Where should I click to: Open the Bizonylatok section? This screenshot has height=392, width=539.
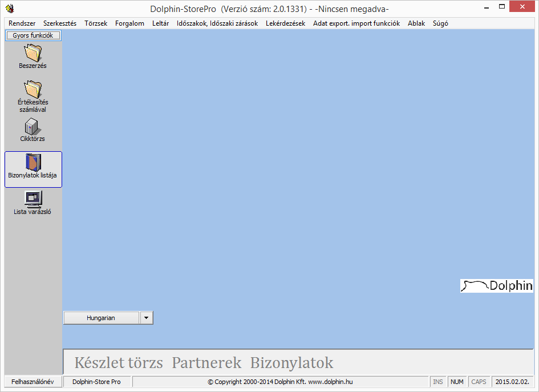point(292,362)
